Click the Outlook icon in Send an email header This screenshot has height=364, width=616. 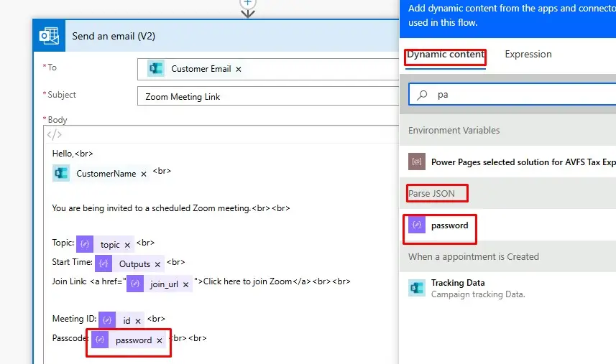pos(49,36)
